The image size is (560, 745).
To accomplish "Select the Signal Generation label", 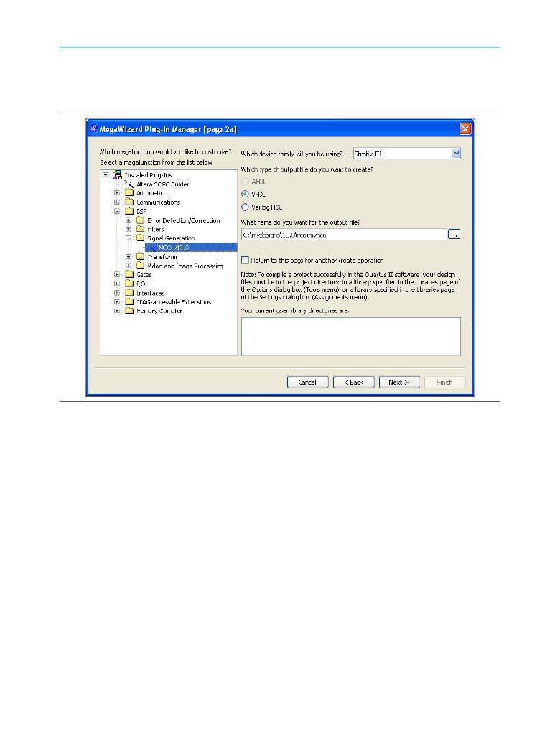I will 171,238.
